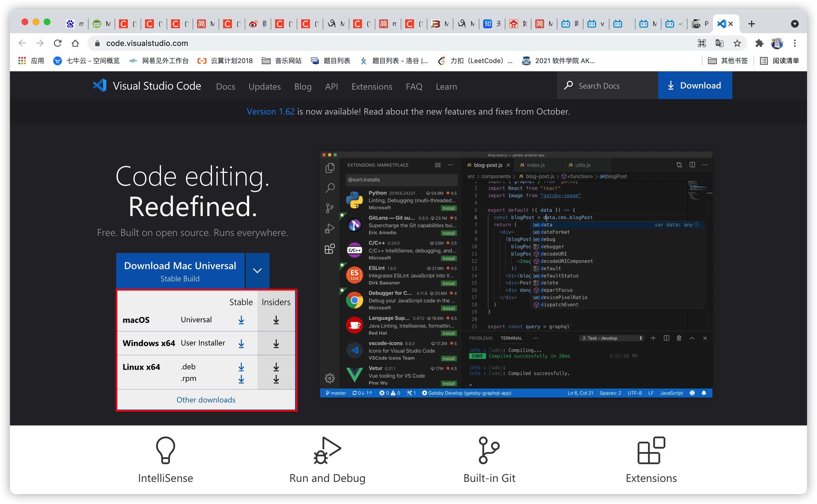The image size is (817, 504).
Task: Click the Search Docs magnifier icon
Action: coord(568,85)
